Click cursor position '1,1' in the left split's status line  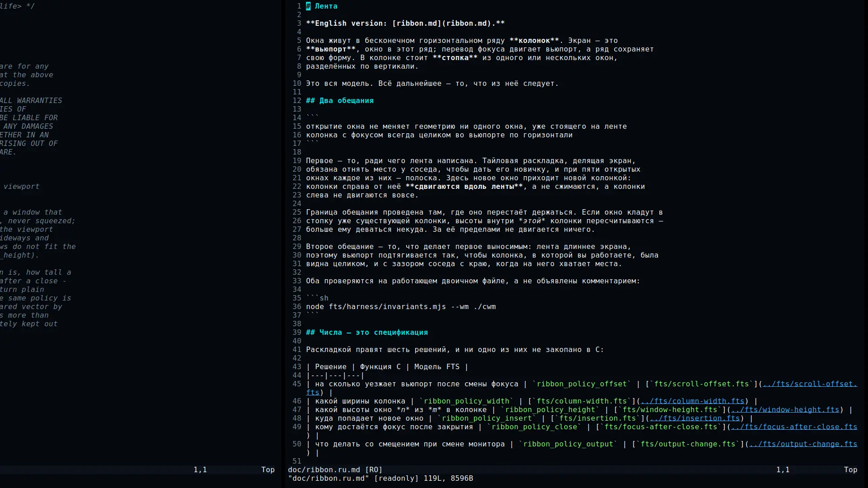pyautogui.click(x=200, y=470)
